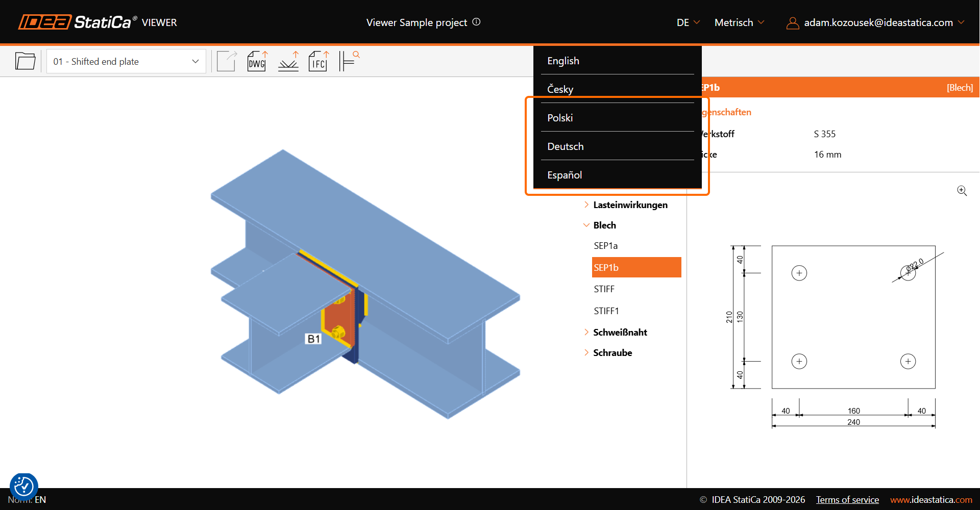This screenshot has height=510, width=980.
Task: Export the connection to DWG
Action: click(257, 61)
